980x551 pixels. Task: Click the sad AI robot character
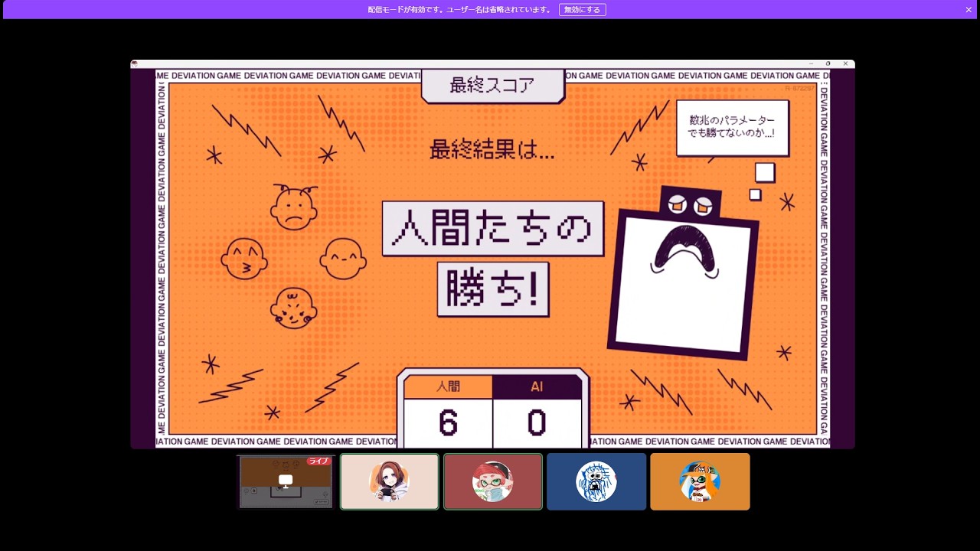683,274
